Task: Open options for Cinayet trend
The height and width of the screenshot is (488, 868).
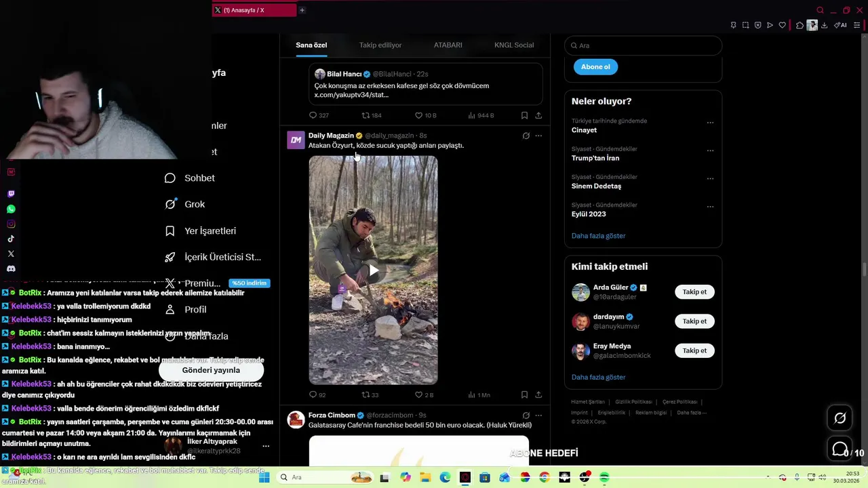Action: pos(710,123)
